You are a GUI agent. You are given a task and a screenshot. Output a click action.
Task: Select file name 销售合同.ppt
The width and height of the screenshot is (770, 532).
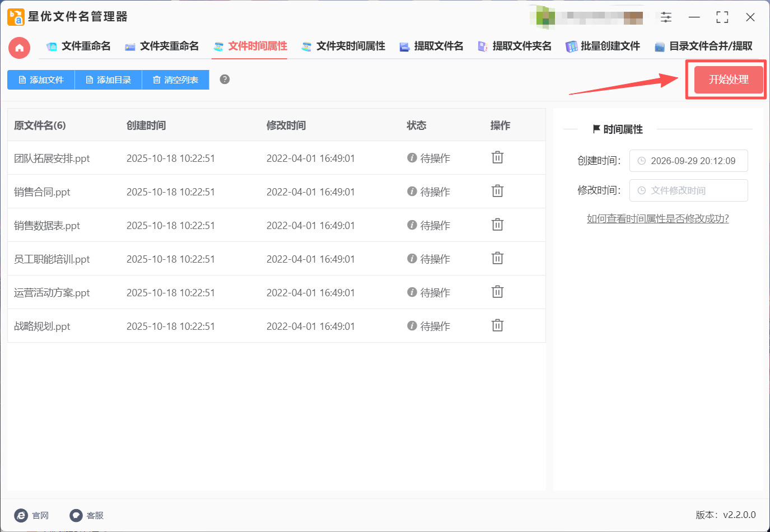coord(42,192)
